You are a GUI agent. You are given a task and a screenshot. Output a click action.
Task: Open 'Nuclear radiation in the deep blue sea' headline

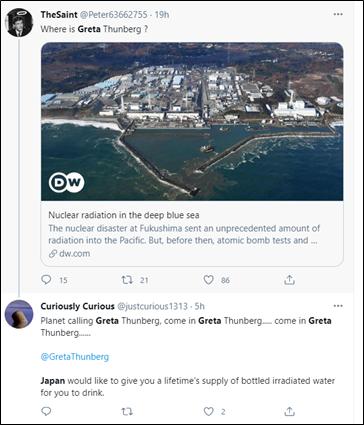(124, 215)
